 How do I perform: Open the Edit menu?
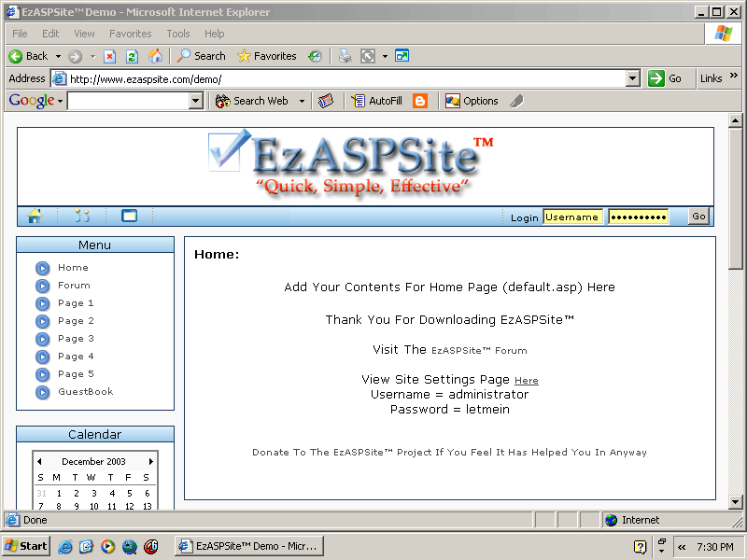point(50,34)
